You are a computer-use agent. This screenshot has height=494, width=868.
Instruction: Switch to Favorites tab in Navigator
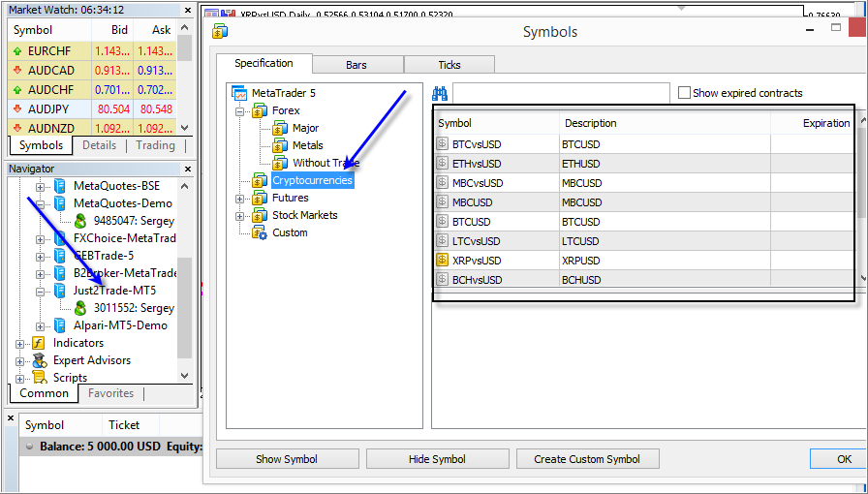[x=110, y=393]
